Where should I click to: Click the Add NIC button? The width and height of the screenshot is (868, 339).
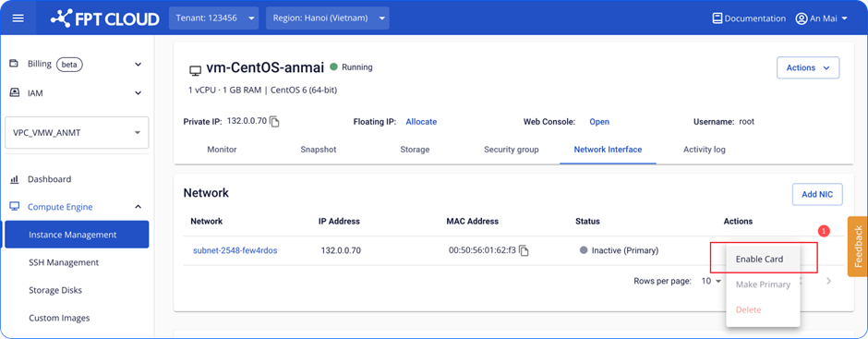817,194
